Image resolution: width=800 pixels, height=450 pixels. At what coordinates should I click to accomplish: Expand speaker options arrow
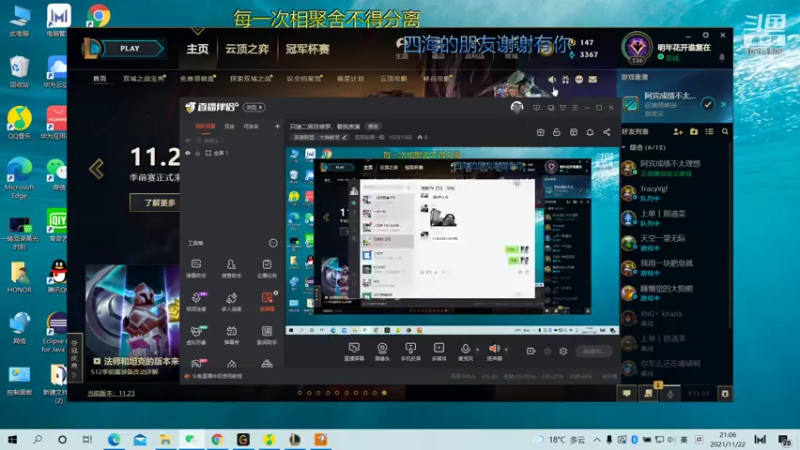pyautogui.click(x=506, y=350)
